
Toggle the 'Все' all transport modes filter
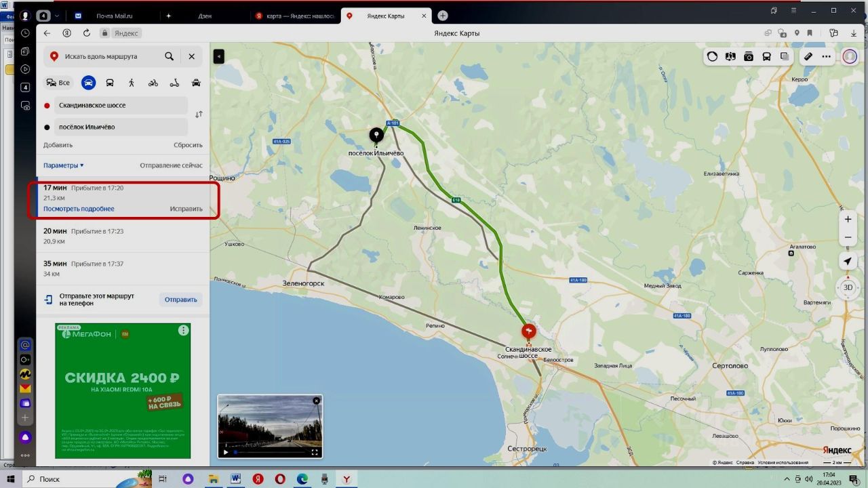pos(58,83)
